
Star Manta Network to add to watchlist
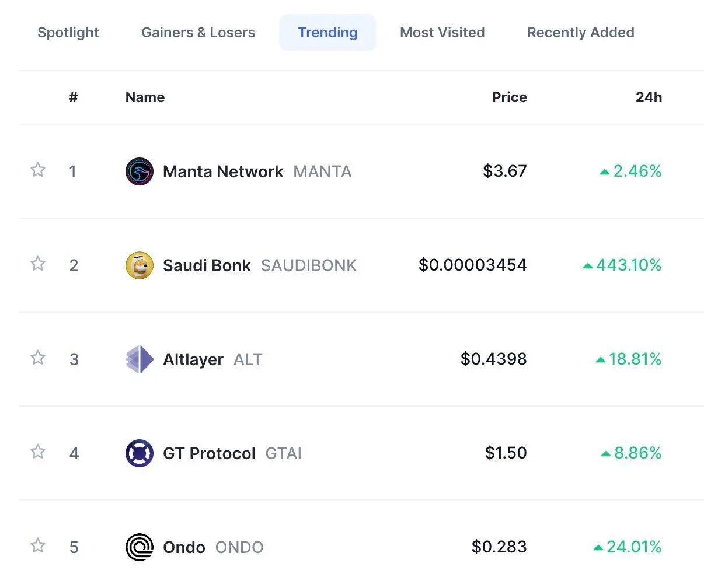[x=38, y=170]
